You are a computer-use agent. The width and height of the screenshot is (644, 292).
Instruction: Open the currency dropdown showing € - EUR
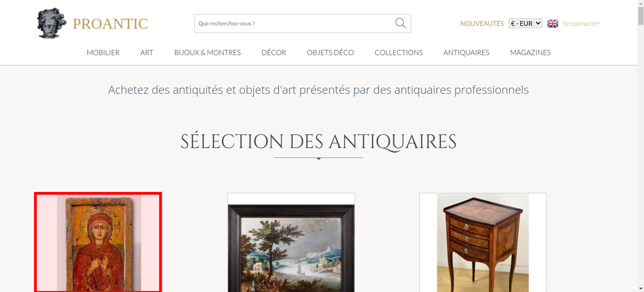pos(526,23)
